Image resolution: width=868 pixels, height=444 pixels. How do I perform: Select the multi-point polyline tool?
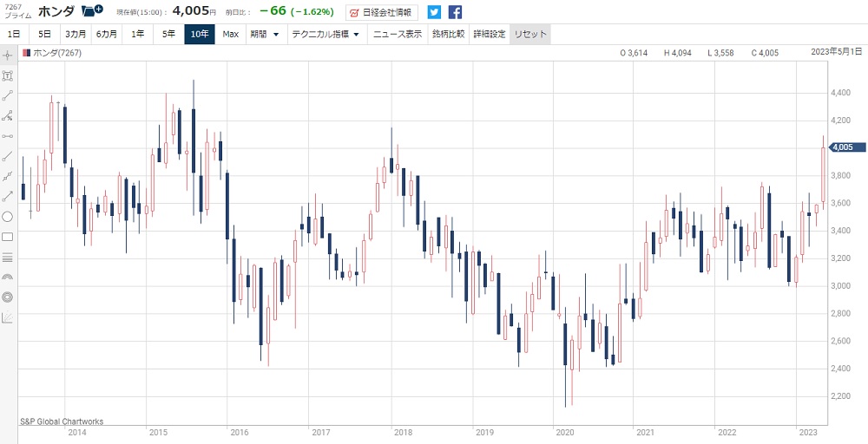pyautogui.click(x=8, y=176)
